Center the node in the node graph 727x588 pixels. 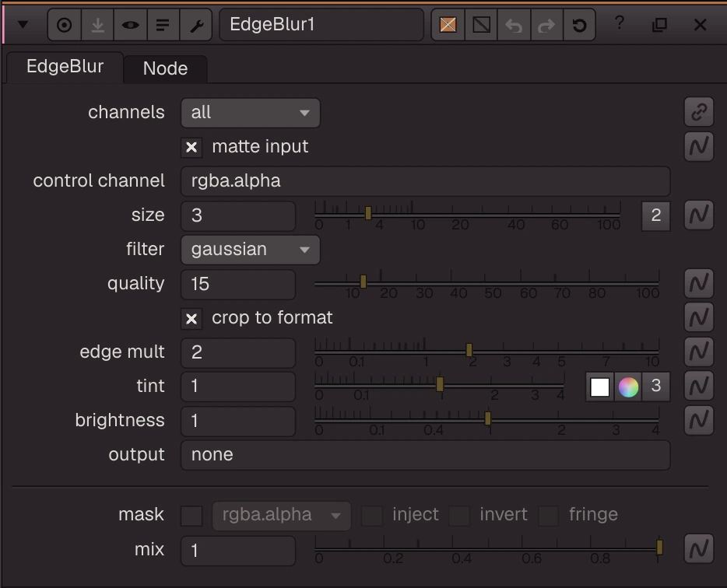click(65, 25)
